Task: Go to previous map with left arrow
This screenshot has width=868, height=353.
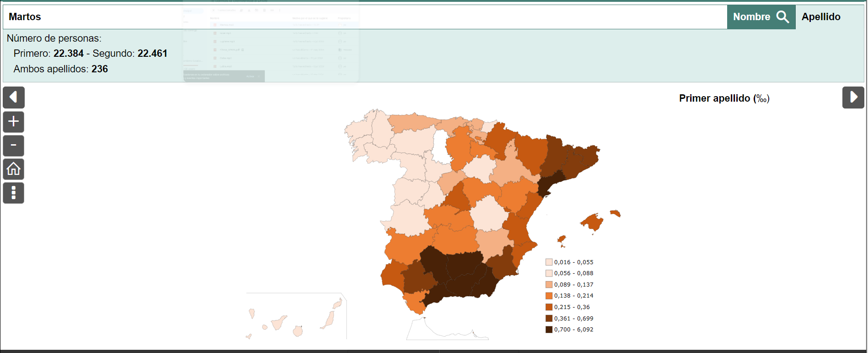Action: pyautogui.click(x=14, y=98)
